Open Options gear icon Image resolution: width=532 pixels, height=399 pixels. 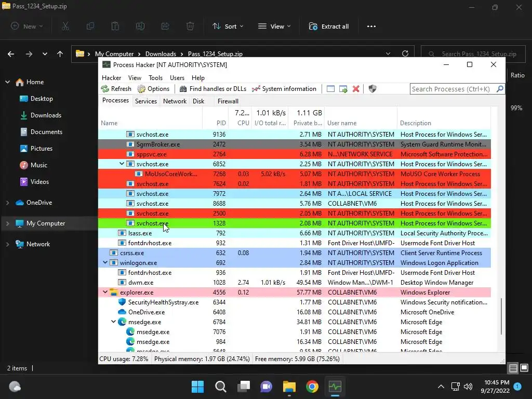pos(141,89)
